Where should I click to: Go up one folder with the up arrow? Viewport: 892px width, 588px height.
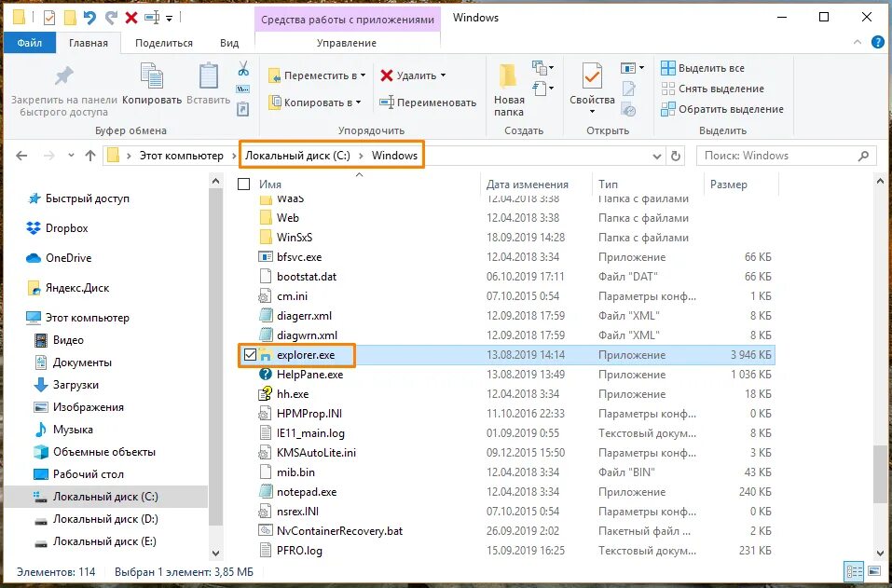[x=89, y=156]
